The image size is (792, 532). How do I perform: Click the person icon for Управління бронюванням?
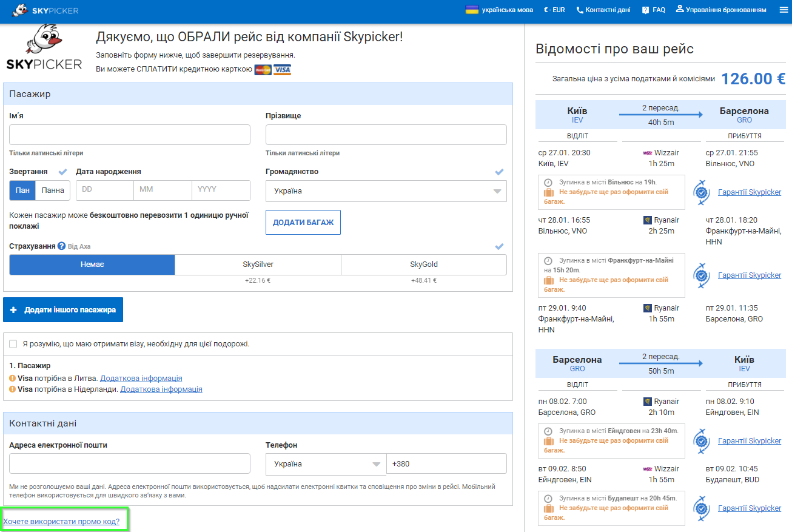(x=680, y=9)
